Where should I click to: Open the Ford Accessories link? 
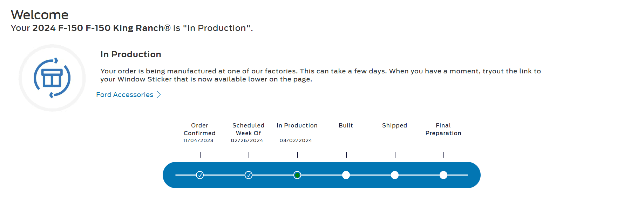[x=124, y=94]
